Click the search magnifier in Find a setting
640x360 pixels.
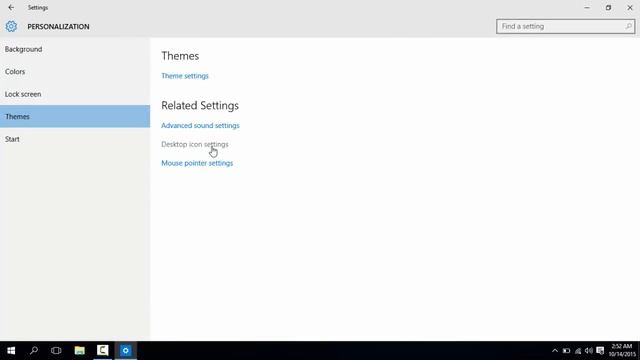point(628,27)
